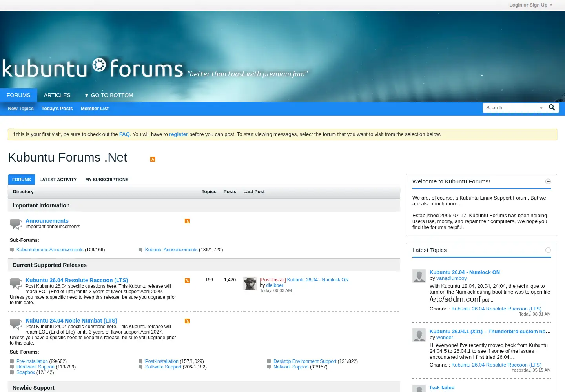Open Thunderbird custom notification topic in Latest Topics
The width and height of the screenshot is (565, 392).
coord(490,332)
